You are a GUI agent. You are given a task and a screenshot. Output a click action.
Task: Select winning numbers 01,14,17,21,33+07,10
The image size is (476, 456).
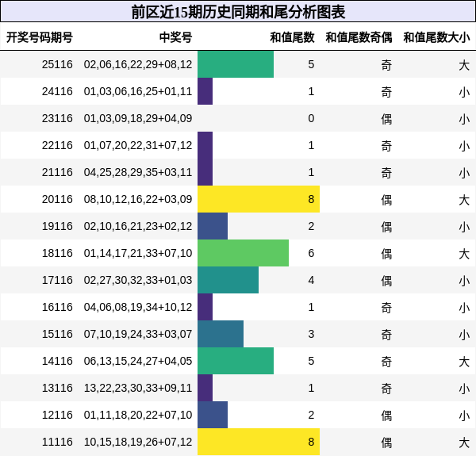[x=138, y=253]
